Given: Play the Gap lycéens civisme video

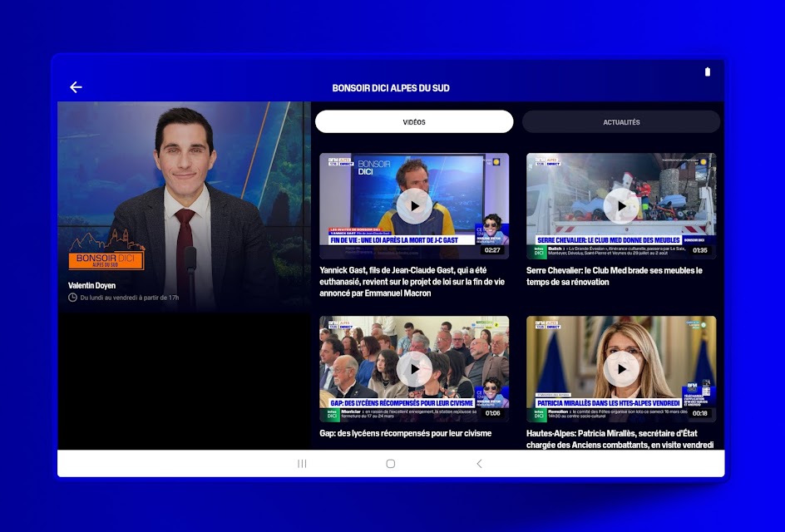Looking at the screenshot, I should [x=414, y=369].
